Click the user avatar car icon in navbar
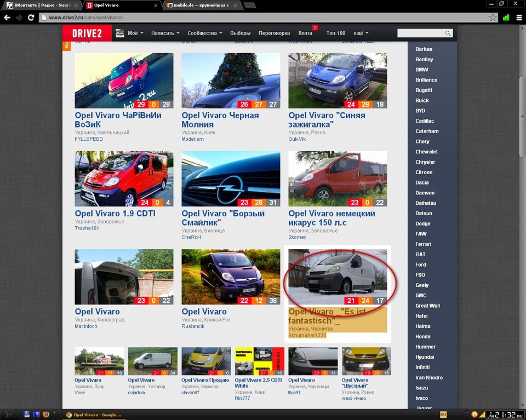This screenshot has width=526, height=420. pyautogui.click(x=120, y=33)
